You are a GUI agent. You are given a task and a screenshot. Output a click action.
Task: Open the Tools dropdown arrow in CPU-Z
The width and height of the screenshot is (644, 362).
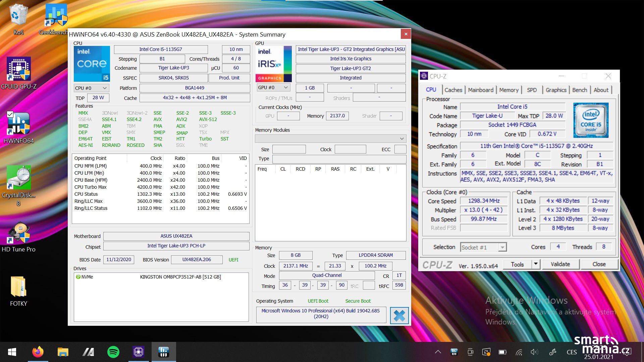click(x=536, y=264)
